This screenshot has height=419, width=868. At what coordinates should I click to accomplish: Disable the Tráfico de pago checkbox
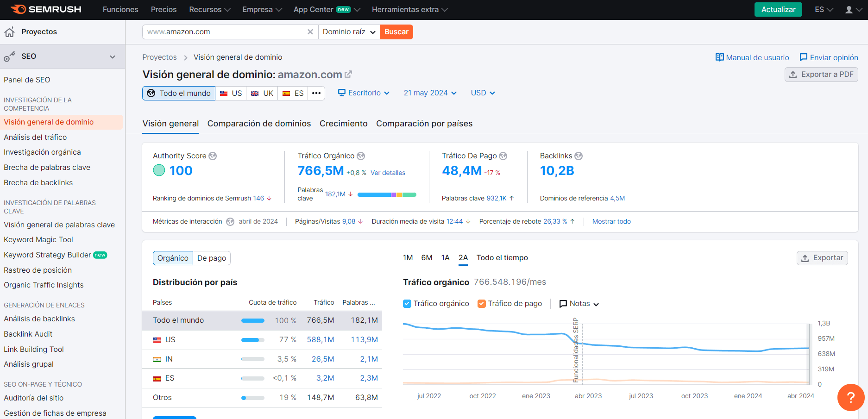482,303
